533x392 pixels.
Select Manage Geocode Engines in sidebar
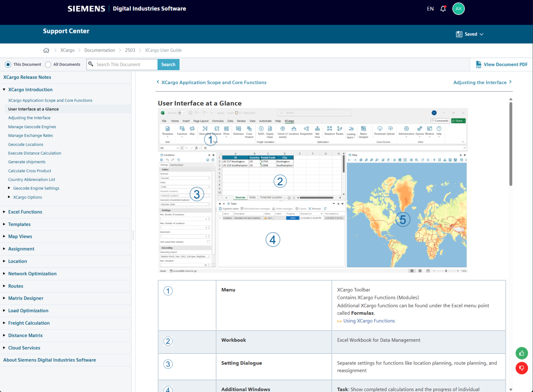pos(32,126)
